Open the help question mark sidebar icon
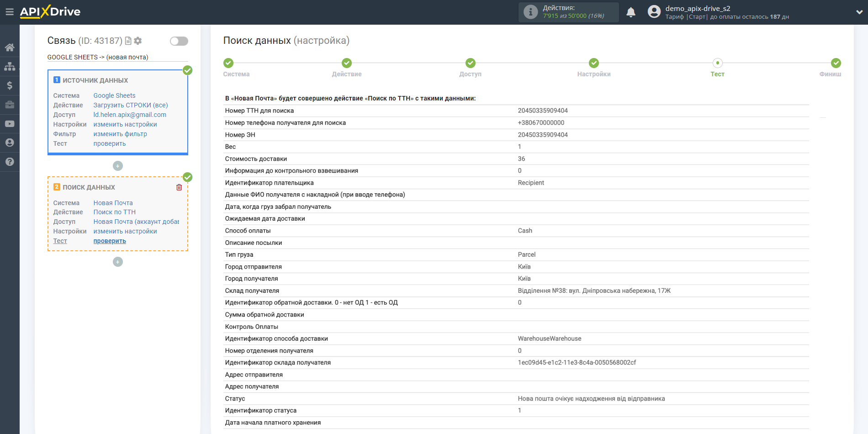The width and height of the screenshot is (868, 434). coord(10,162)
